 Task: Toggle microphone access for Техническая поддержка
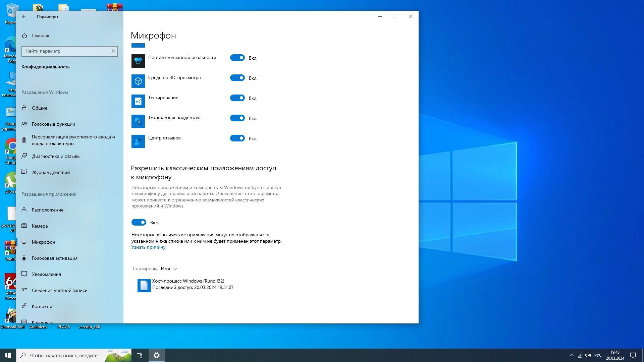[x=237, y=118]
